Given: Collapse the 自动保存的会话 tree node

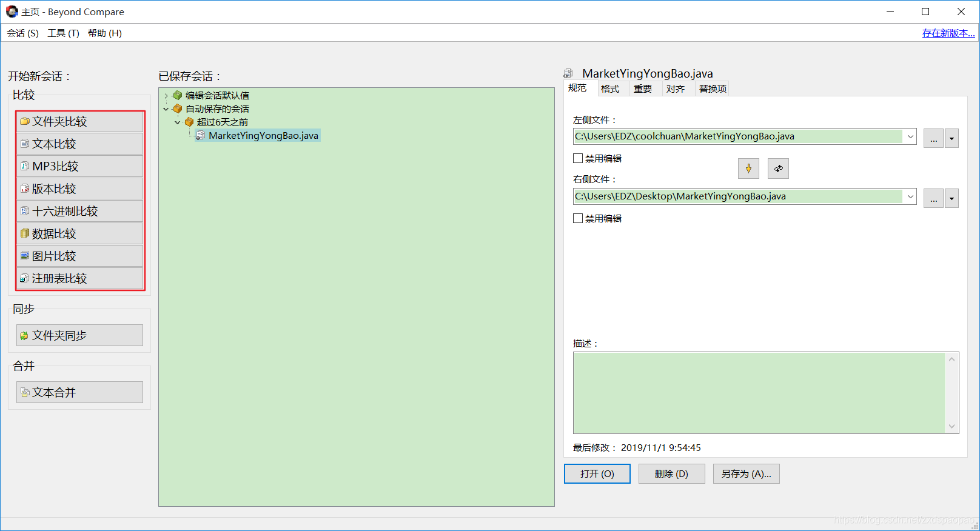Looking at the screenshot, I should (x=166, y=109).
